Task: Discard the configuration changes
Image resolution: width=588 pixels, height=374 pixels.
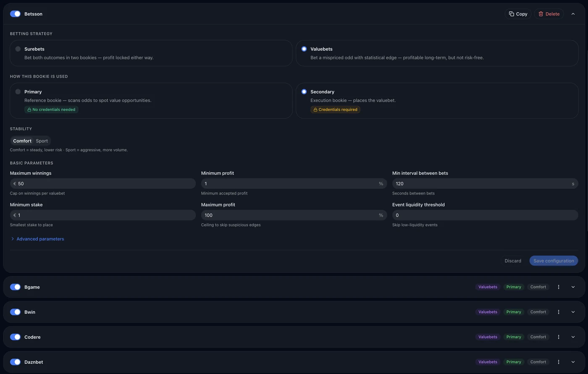Action: click(513, 261)
